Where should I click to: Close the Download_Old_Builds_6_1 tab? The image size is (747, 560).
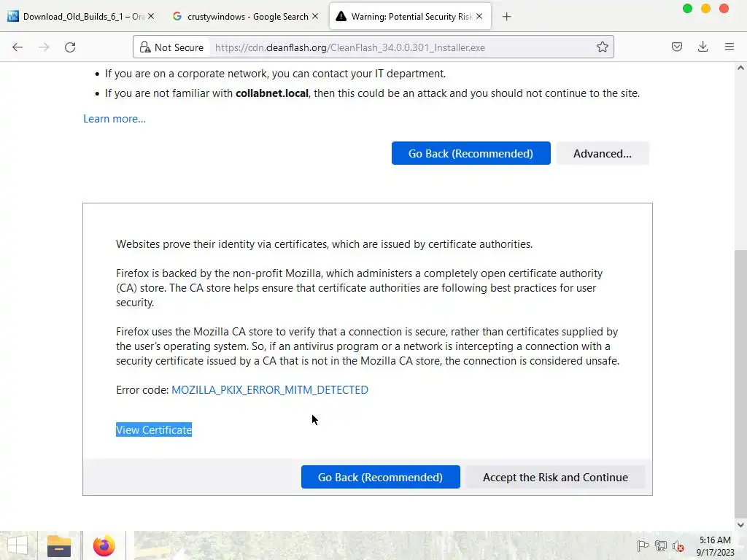pyautogui.click(x=151, y=16)
